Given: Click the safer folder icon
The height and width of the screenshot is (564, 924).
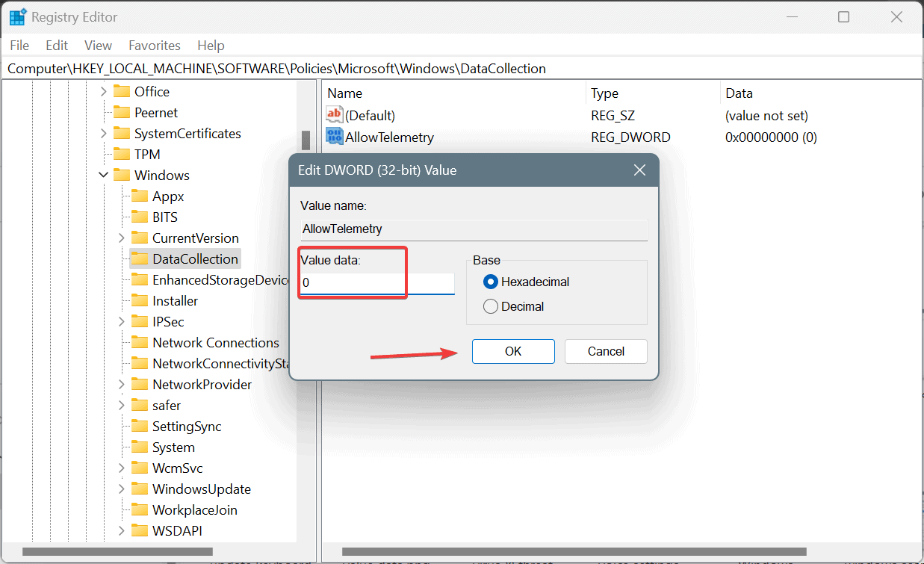Looking at the screenshot, I should point(140,405).
